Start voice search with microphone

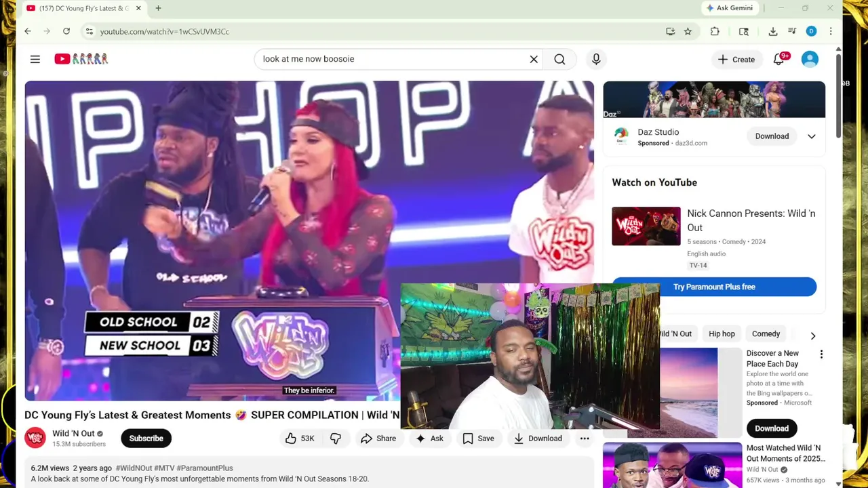[596, 59]
